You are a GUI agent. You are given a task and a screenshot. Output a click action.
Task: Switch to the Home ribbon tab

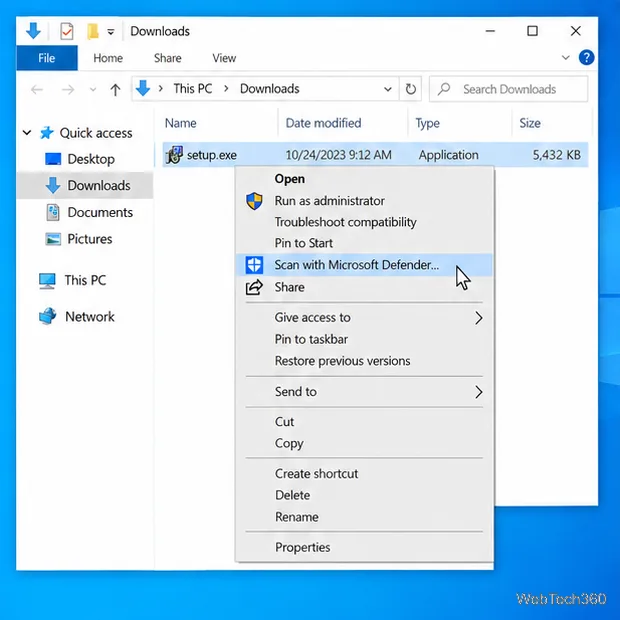(x=108, y=58)
